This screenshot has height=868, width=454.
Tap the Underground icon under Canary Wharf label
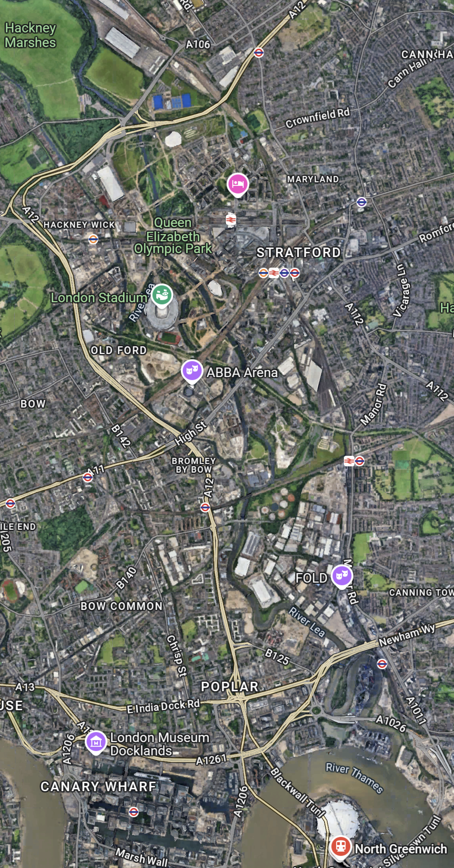tap(134, 812)
